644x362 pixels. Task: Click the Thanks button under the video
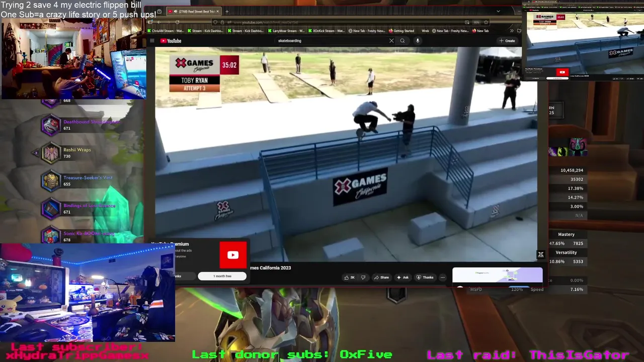(426, 278)
